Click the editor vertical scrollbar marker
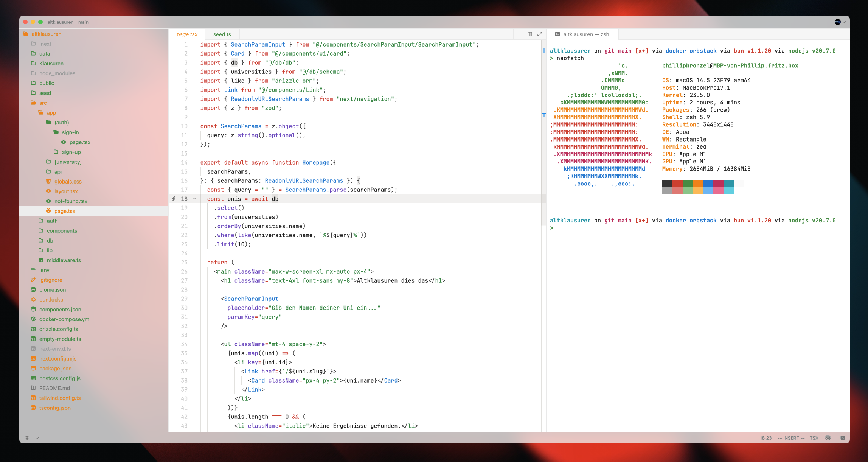868x462 pixels. click(544, 114)
